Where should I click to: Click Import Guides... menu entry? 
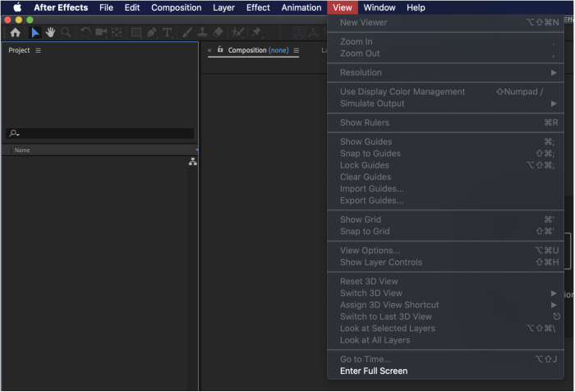point(445,188)
